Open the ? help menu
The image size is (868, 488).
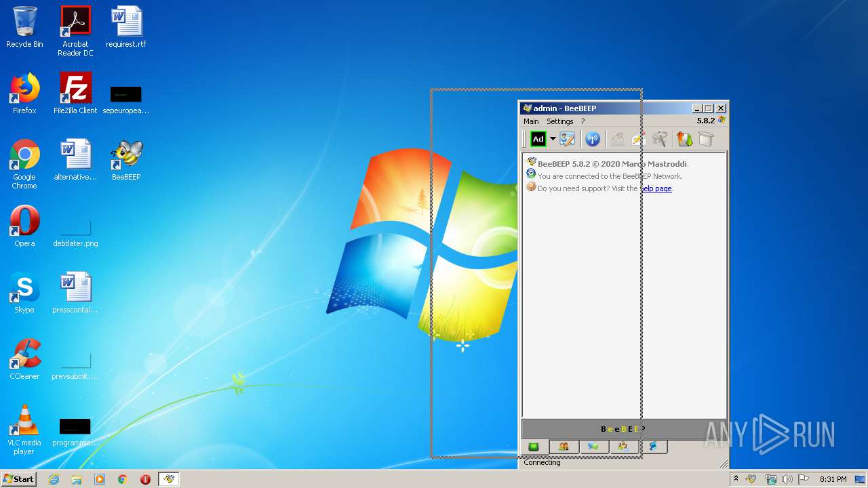click(583, 121)
